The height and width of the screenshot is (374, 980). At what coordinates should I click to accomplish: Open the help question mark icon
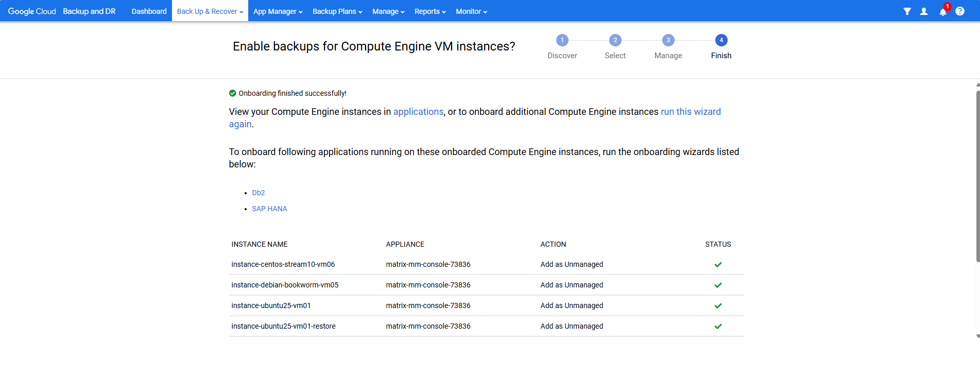coord(960,11)
